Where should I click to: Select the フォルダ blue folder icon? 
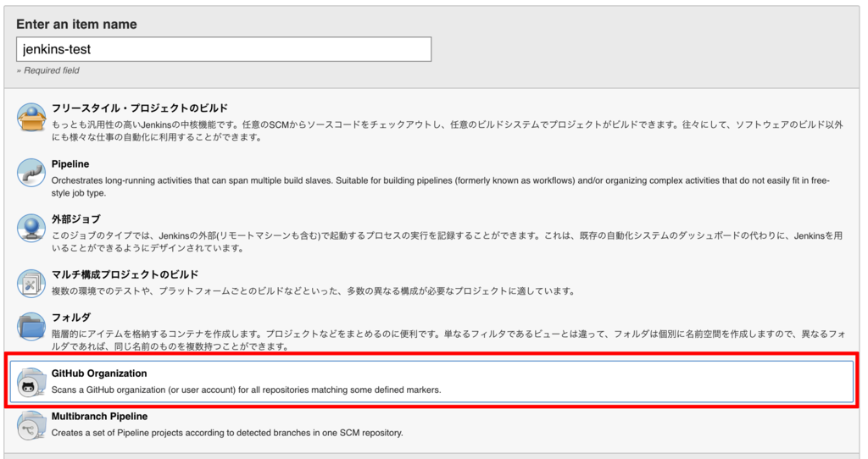31,326
